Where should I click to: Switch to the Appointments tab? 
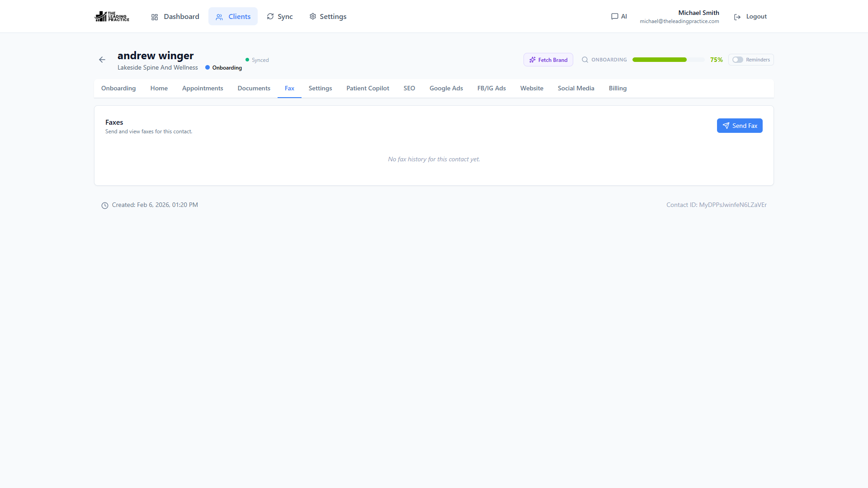[x=203, y=88]
